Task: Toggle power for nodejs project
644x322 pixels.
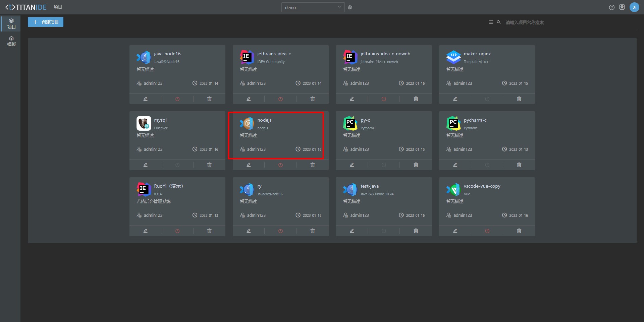Action: pyautogui.click(x=281, y=165)
